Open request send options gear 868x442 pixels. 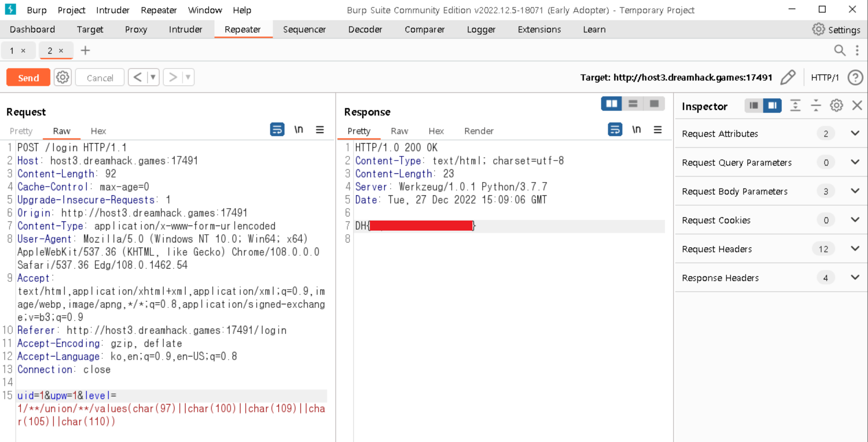(63, 77)
